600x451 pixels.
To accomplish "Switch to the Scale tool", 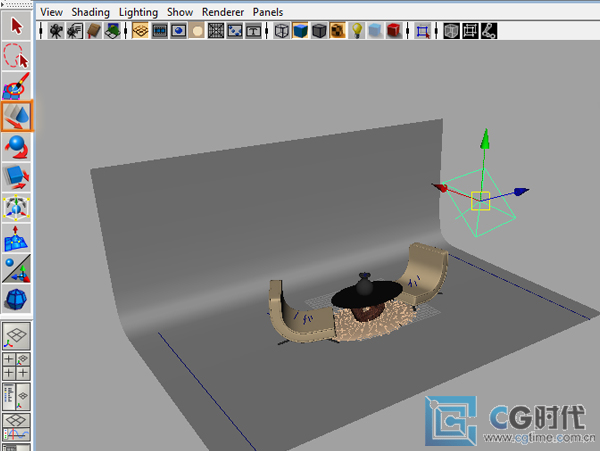I will click(16, 177).
